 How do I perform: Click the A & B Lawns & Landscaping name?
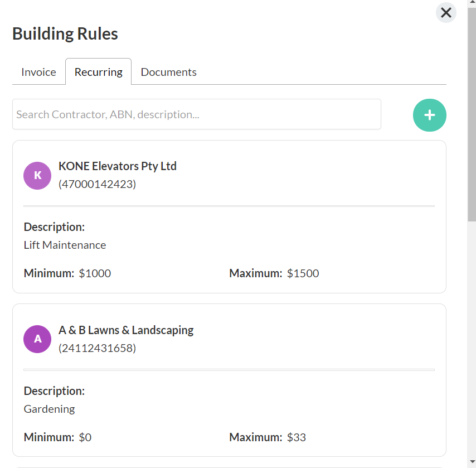pyautogui.click(x=126, y=330)
